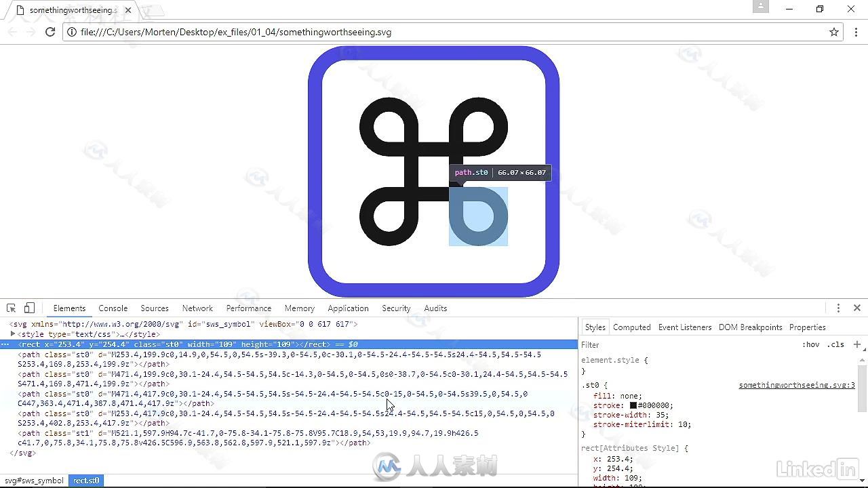Click the stroke-width: 35 value

pos(660,415)
